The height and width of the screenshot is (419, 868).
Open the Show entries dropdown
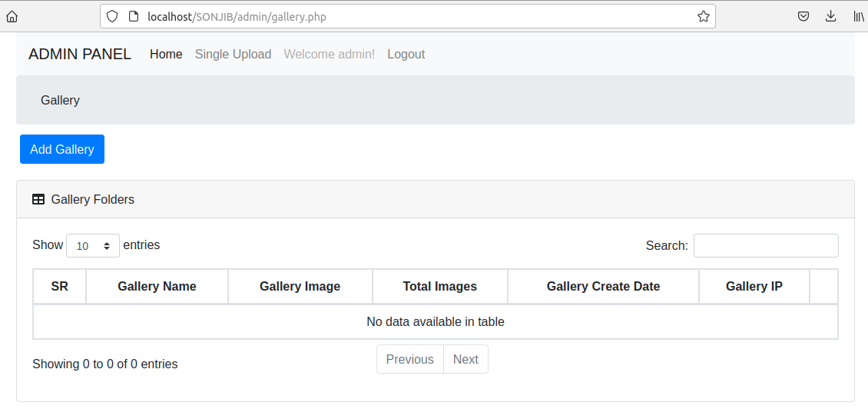(x=93, y=245)
